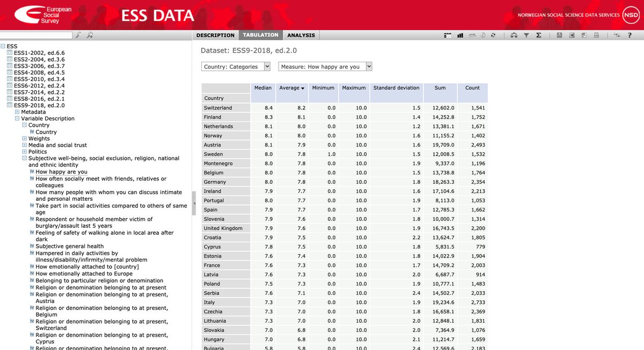644x350 pixels.
Task: Select the line graph view icon
Action: [x=472, y=35]
